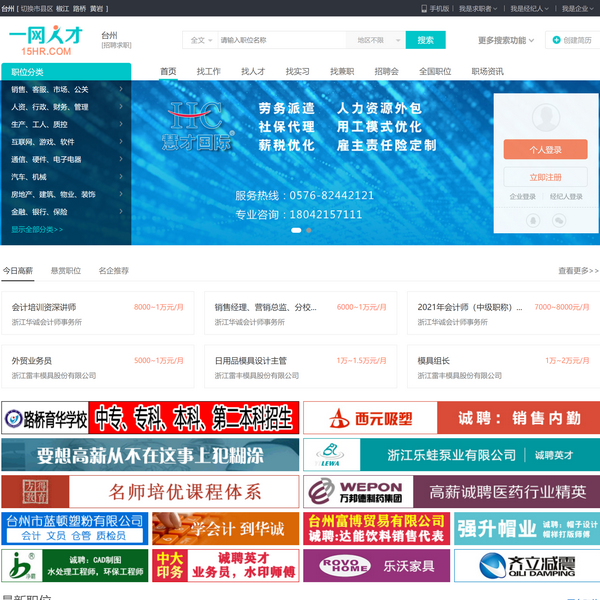Viewport: 600px width, 600px height.
Task: Click the WeChat login icon
Action: point(559,220)
